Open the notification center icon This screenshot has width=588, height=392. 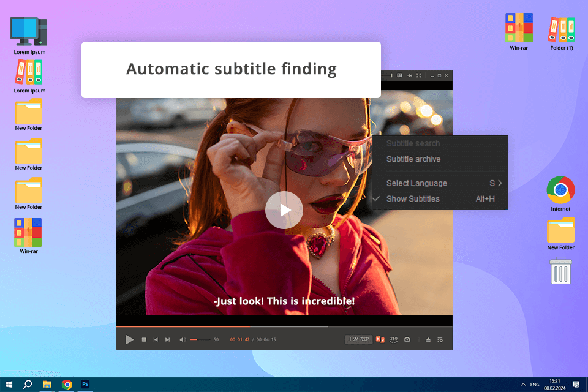pos(576,385)
